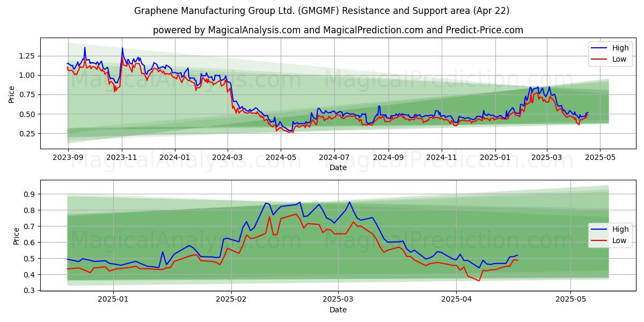Click the '2025-04' x-axis label on bottom chart
The height and width of the screenshot is (322, 644).
pyautogui.click(x=456, y=300)
